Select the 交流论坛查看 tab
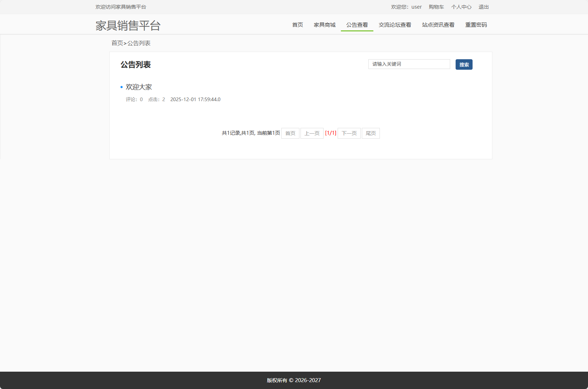 (395, 25)
